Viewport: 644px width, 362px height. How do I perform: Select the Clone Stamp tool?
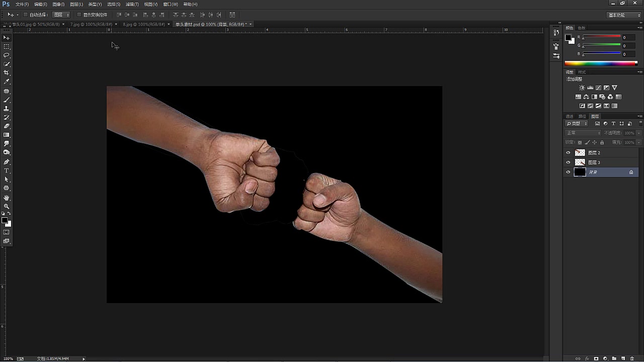(x=7, y=109)
